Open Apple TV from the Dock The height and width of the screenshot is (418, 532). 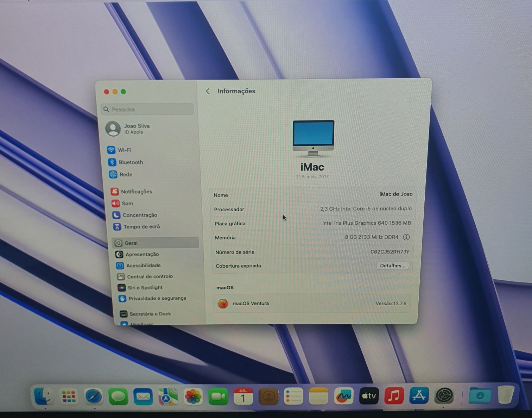pyautogui.click(x=369, y=396)
